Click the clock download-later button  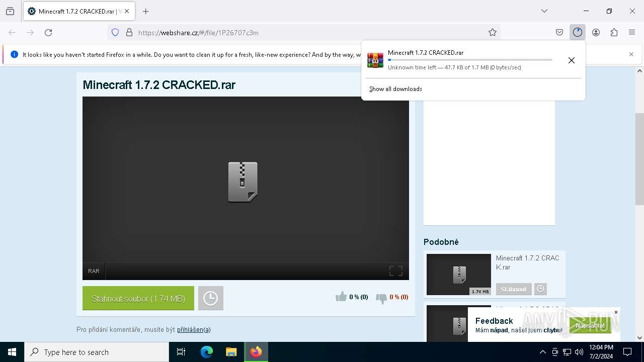click(211, 298)
